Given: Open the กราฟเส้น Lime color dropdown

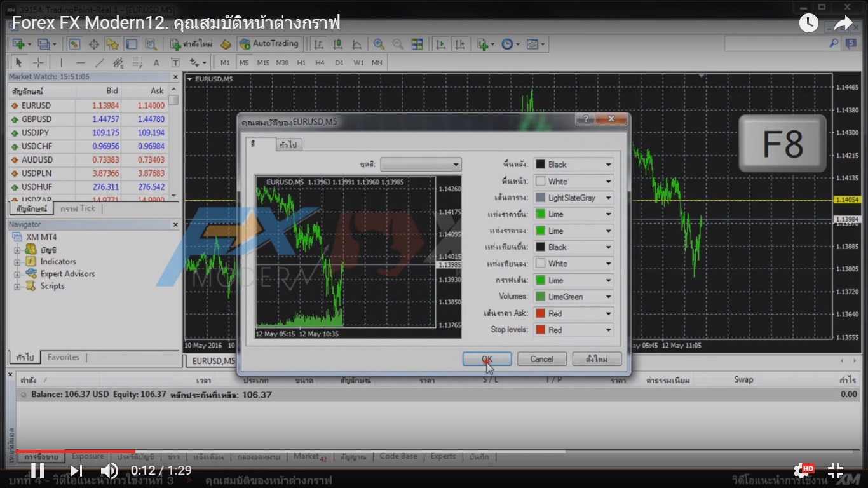Looking at the screenshot, I should [574, 280].
